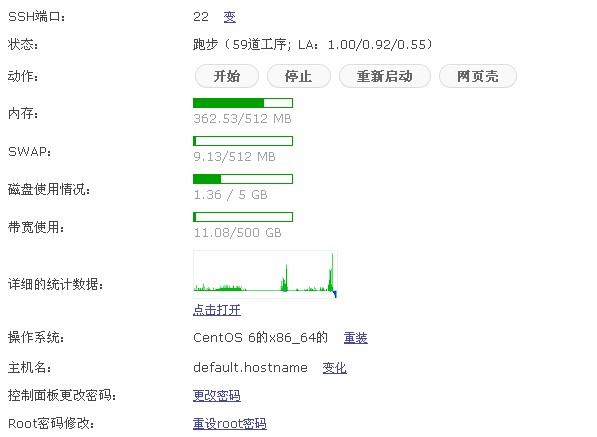The image size is (597, 437).
Task: Click the 362.53/512 MB memory text
Action: pyautogui.click(x=243, y=119)
